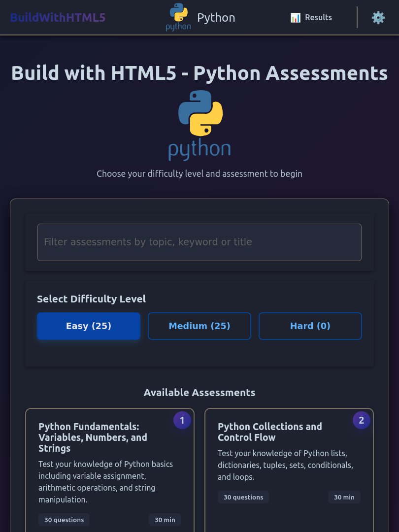Open settings via the gear icon
Image resolution: width=399 pixels, height=532 pixels.
pos(378,17)
